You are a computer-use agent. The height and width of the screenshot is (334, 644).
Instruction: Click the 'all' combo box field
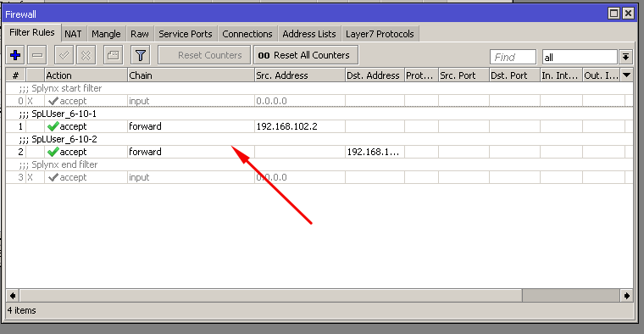tap(580, 57)
